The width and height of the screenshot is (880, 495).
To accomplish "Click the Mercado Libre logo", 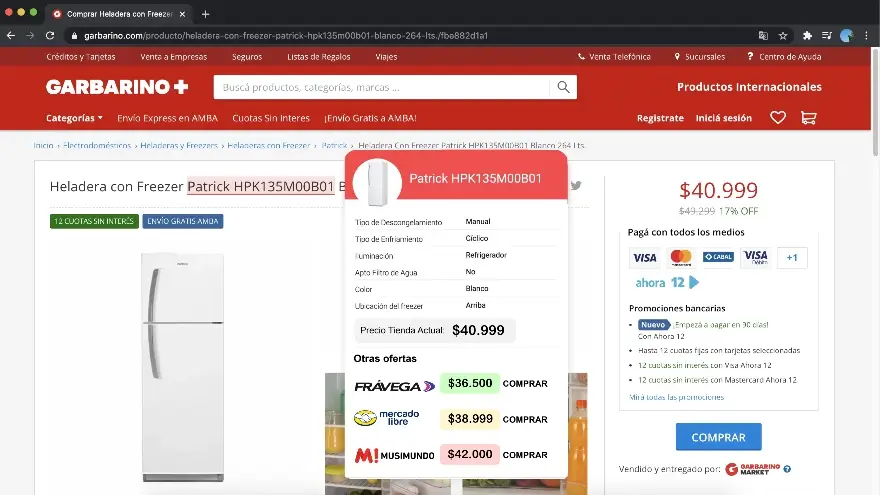I will tap(387, 418).
